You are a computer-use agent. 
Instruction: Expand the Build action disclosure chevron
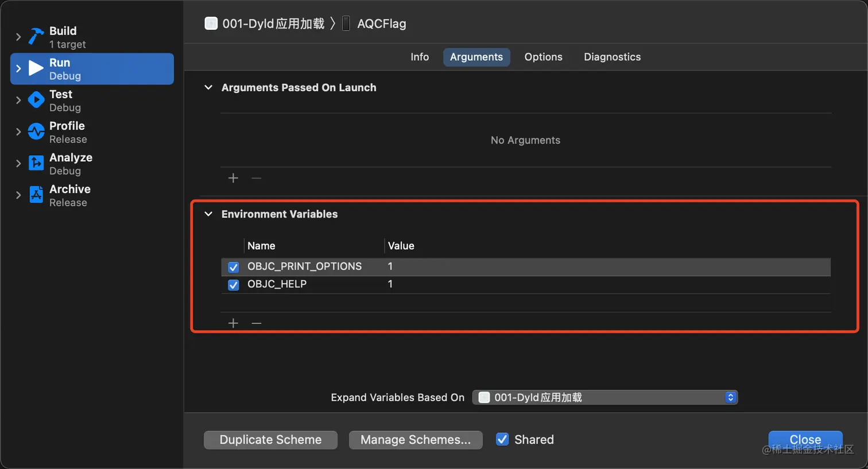point(18,37)
